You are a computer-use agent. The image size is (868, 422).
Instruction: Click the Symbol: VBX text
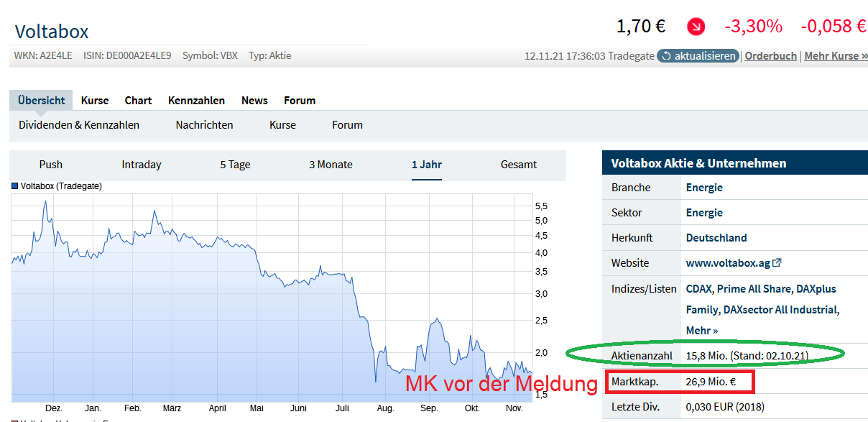tap(210, 55)
